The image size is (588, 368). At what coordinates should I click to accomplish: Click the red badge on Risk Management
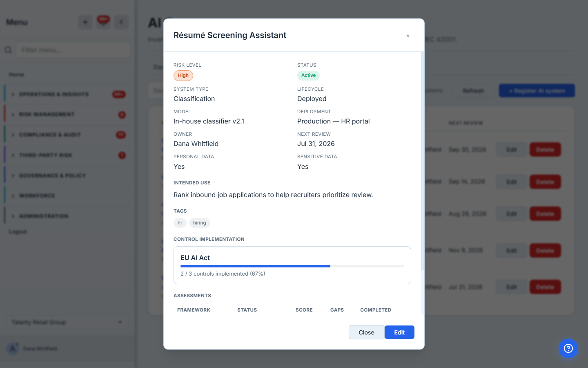click(x=122, y=115)
